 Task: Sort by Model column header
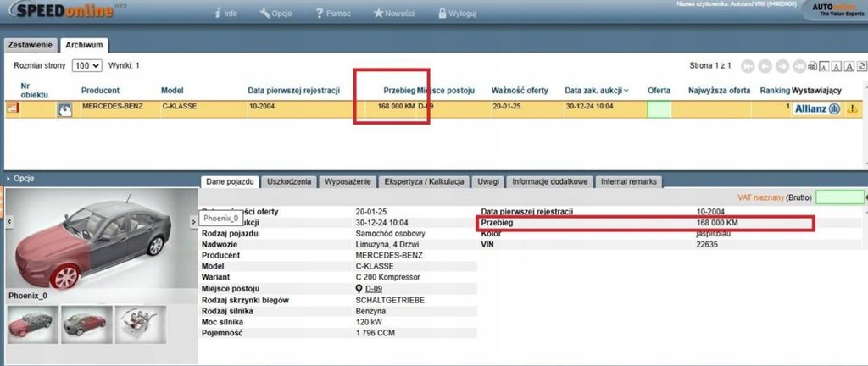172,90
